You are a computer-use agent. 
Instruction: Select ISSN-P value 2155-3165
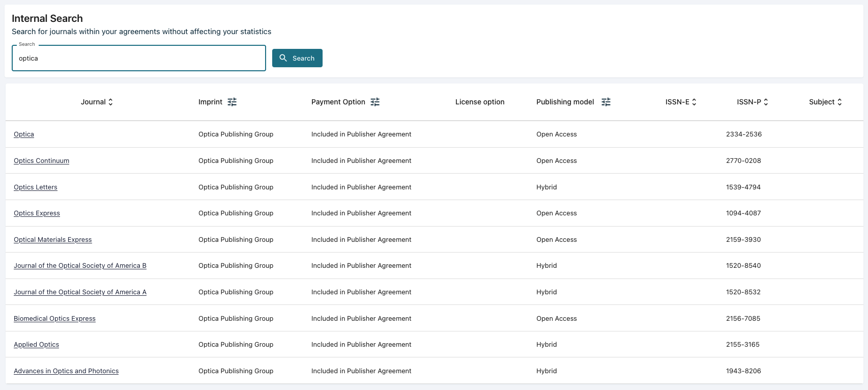743,345
